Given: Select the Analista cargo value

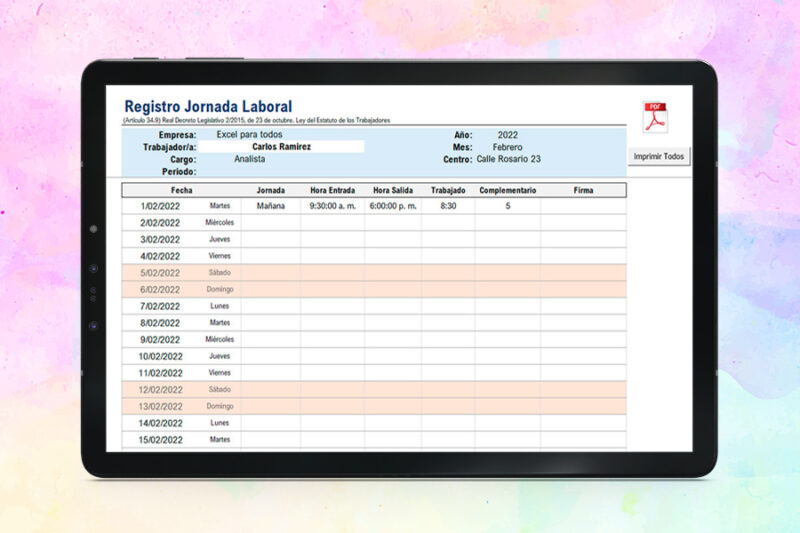Looking at the screenshot, I should click(x=249, y=159).
